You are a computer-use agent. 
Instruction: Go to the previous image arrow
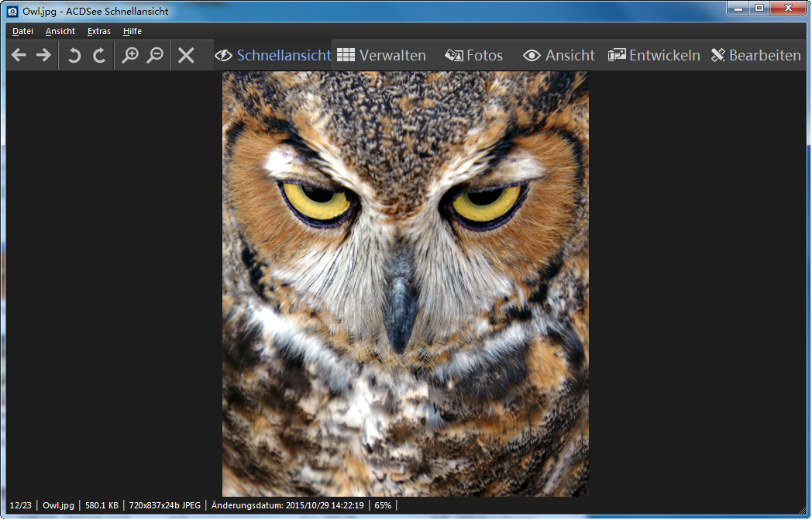click(19, 55)
